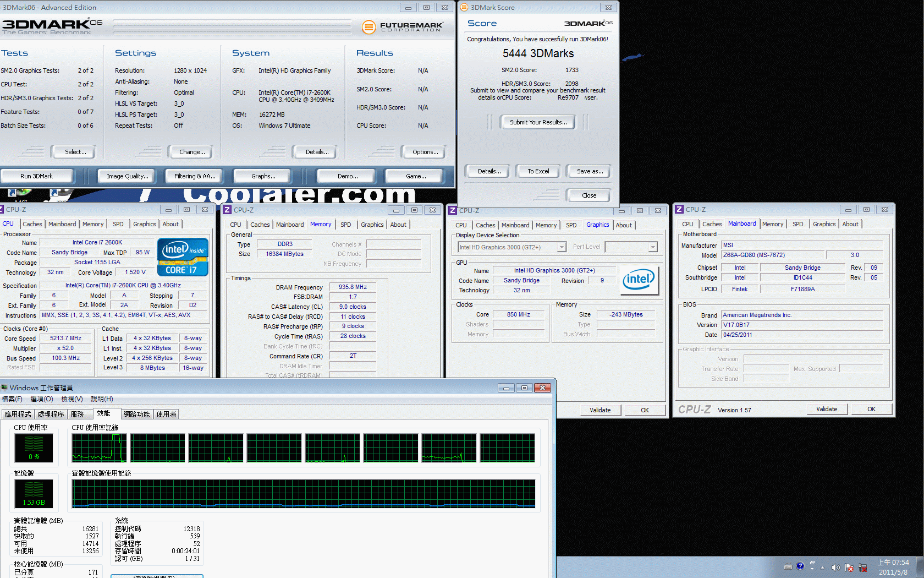Click the Graphs... button
The height and width of the screenshot is (578, 924).
point(263,176)
